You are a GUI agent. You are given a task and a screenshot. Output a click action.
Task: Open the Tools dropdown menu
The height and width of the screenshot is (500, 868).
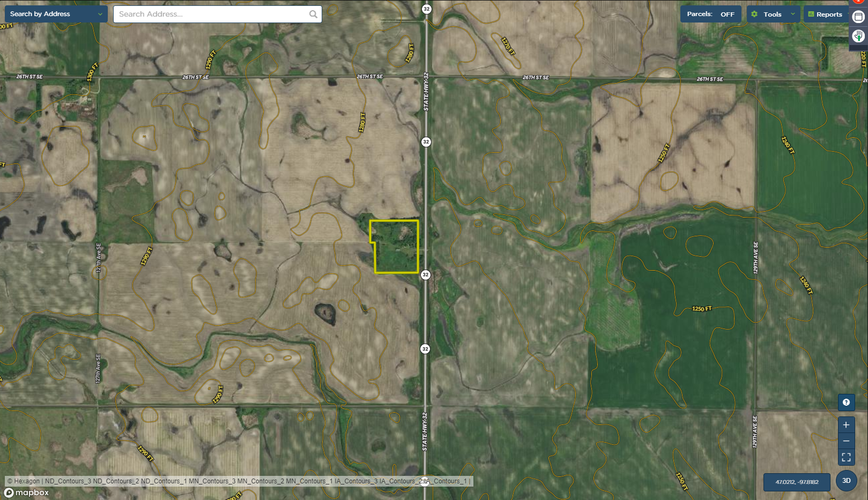tap(773, 14)
